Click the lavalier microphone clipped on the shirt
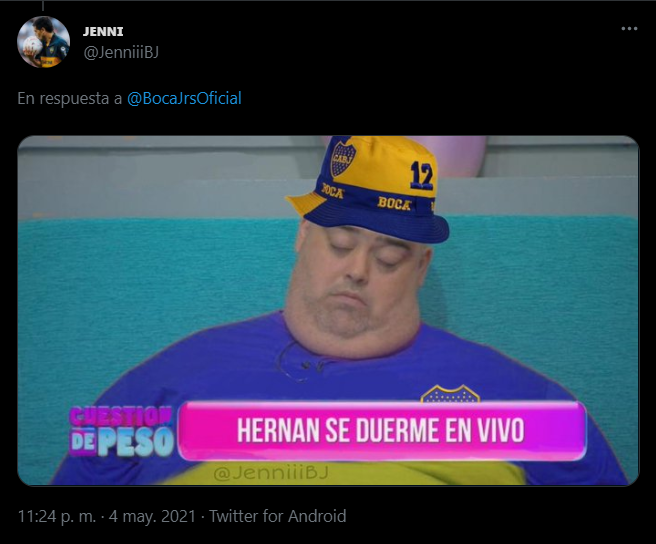 point(310,367)
